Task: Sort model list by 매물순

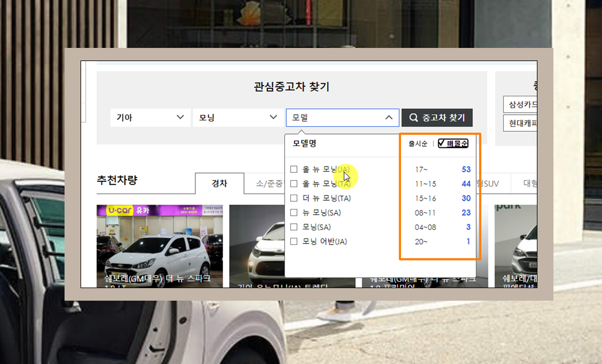Action: click(x=453, y=143)
